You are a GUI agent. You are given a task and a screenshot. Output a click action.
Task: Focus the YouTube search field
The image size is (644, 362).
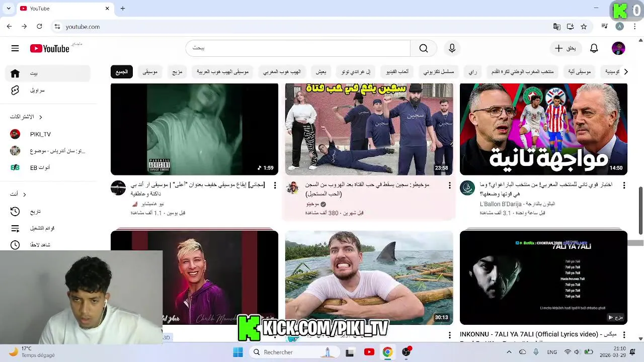point(298,48)
